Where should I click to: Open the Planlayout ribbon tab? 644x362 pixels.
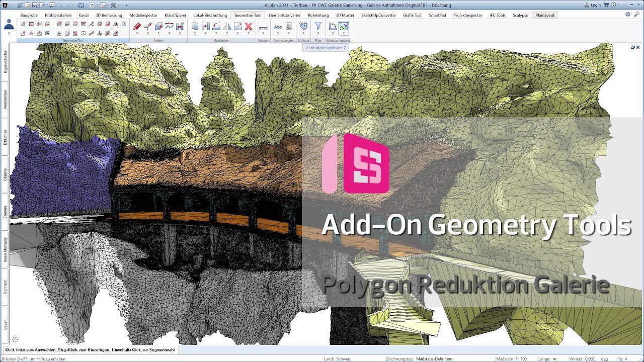pyautogui.click(x=545, y=15)
